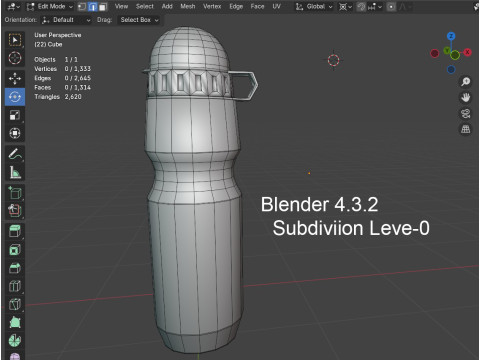Open the Edit Mode dropdown
This screenshot has height=360, width=480.
pyautogui.click(x=49, y=7)
